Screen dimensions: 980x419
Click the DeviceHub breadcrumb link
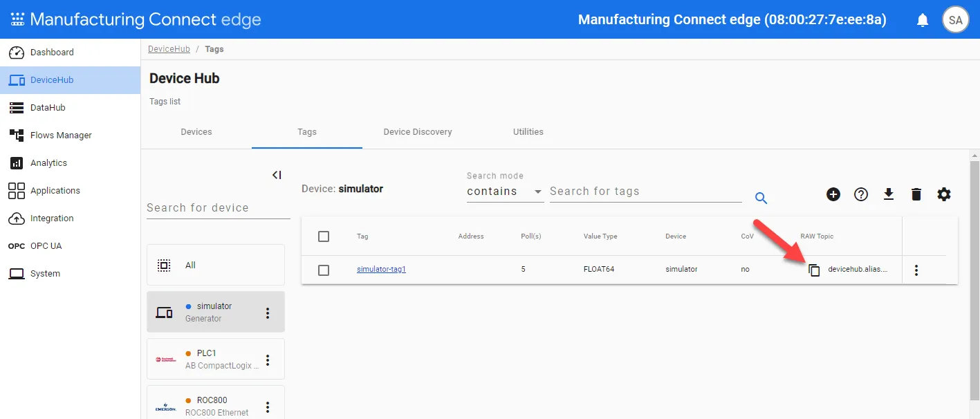(169, 49)
